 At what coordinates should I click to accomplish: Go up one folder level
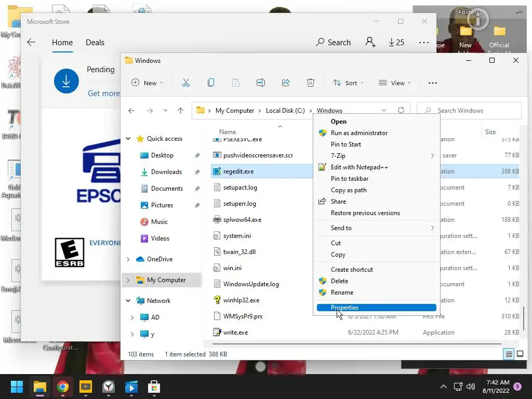click(x=180, y=111)
